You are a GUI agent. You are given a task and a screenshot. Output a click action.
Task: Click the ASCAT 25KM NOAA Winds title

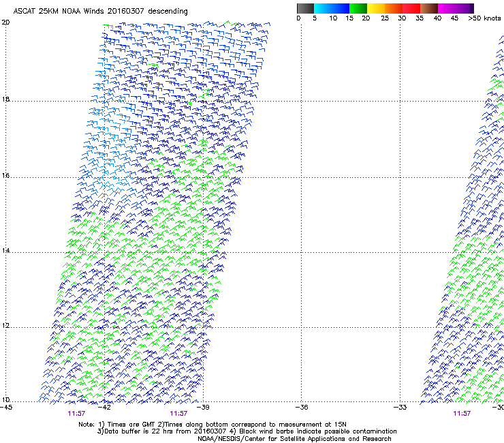pyautogui.click(x=100, y=12)
